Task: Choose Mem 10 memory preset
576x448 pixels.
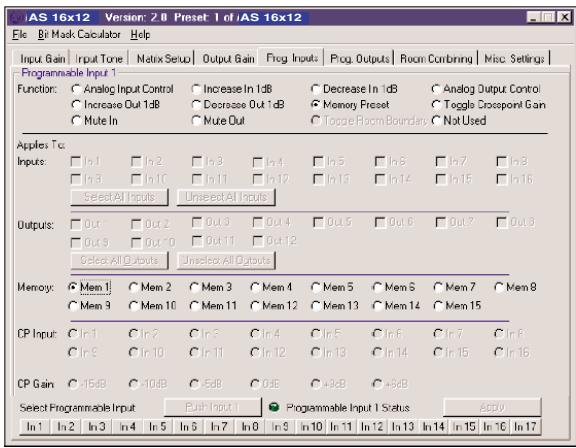Action: (x=153, y=306)
